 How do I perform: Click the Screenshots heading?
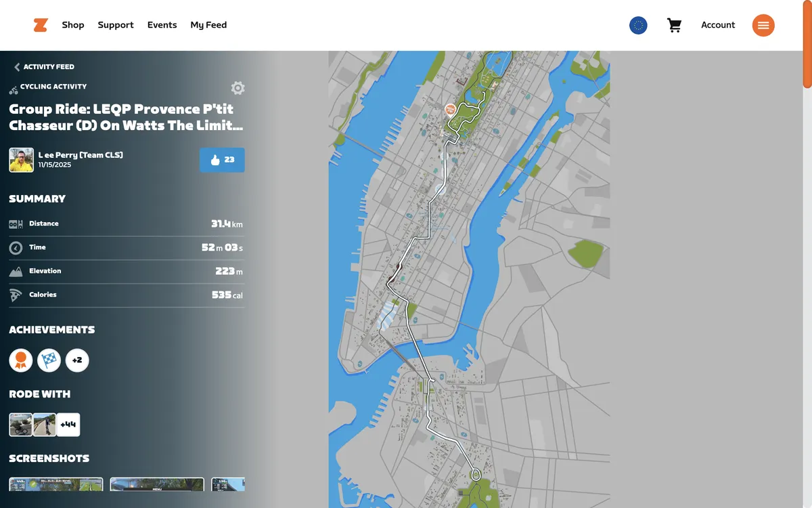[49, 459]
